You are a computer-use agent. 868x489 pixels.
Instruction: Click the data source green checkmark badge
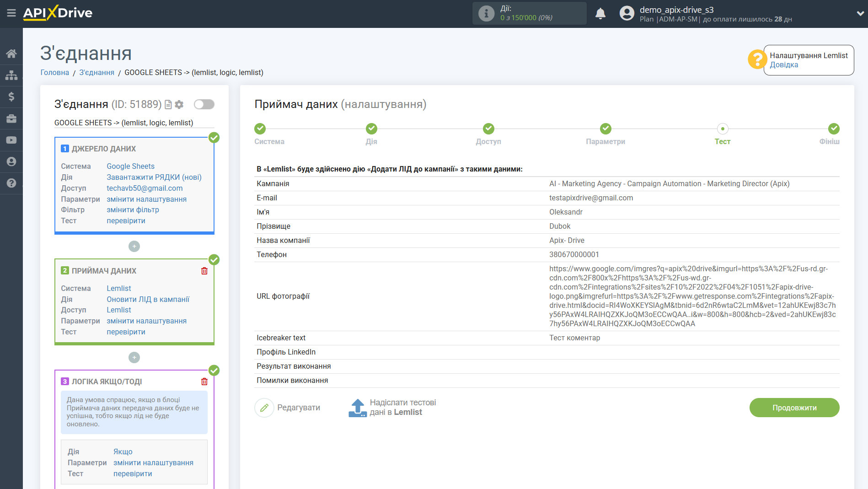pos(214,138)
